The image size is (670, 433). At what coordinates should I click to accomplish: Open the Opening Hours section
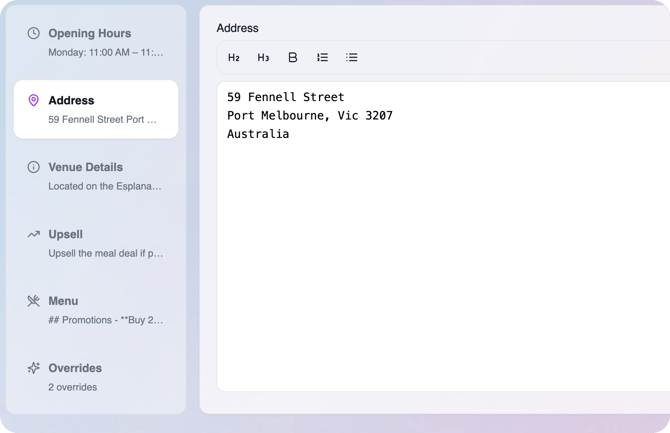tap(96, 42)
